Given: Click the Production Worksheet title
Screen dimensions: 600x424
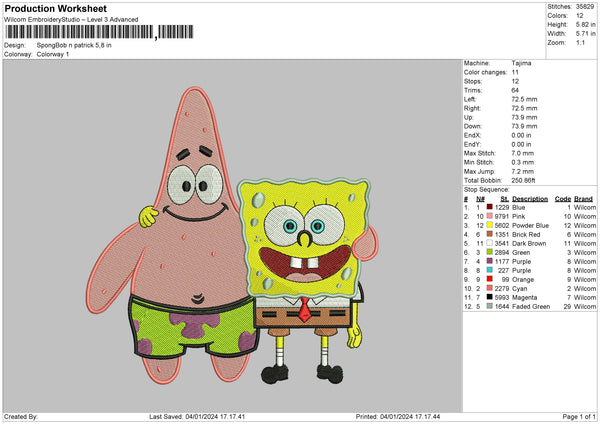Looking at the screenshot, I should (x=55, y=8).
